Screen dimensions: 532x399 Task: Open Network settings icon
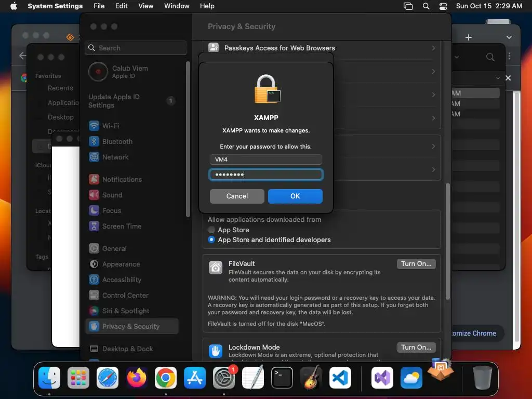click(94, 157)
